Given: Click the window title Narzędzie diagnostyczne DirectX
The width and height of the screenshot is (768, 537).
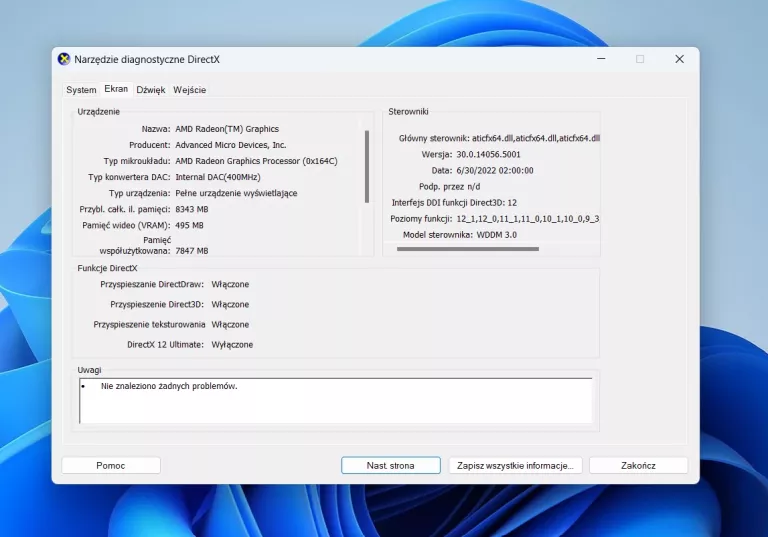Looking at the screenshot, I should pos(146,59).
